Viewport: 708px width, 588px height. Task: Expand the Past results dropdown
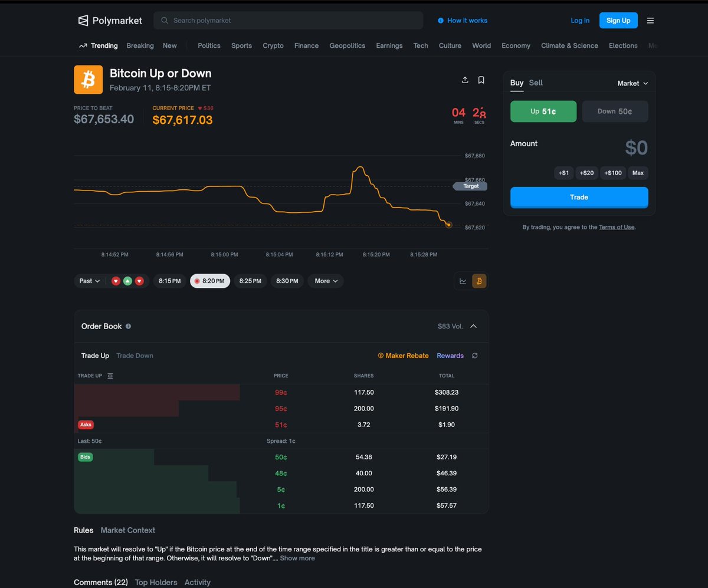pos(90,281)
